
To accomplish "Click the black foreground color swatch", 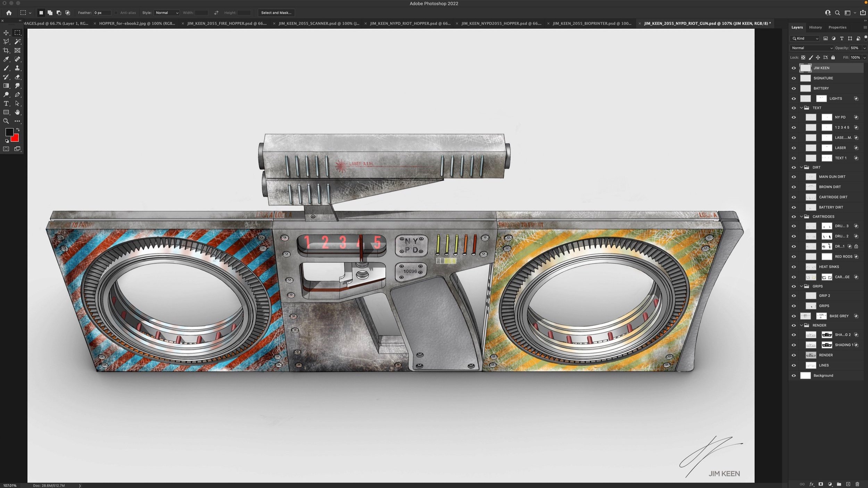I will (x=9, y=132).
